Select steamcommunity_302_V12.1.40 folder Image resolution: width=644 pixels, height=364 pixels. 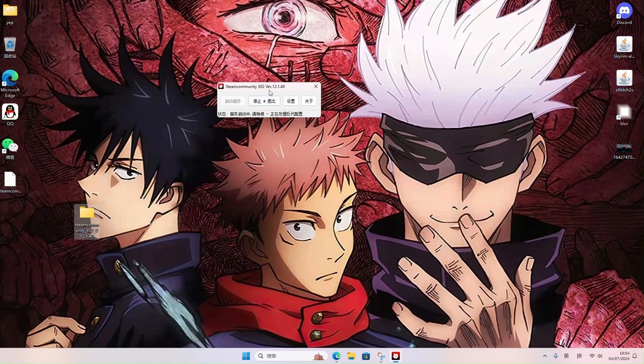pyautogui.click(x=87, y=222)
